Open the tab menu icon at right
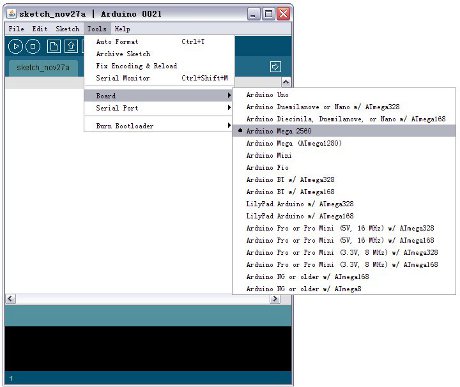The height and width of the screenshot is (387, 460). (275, 67)
